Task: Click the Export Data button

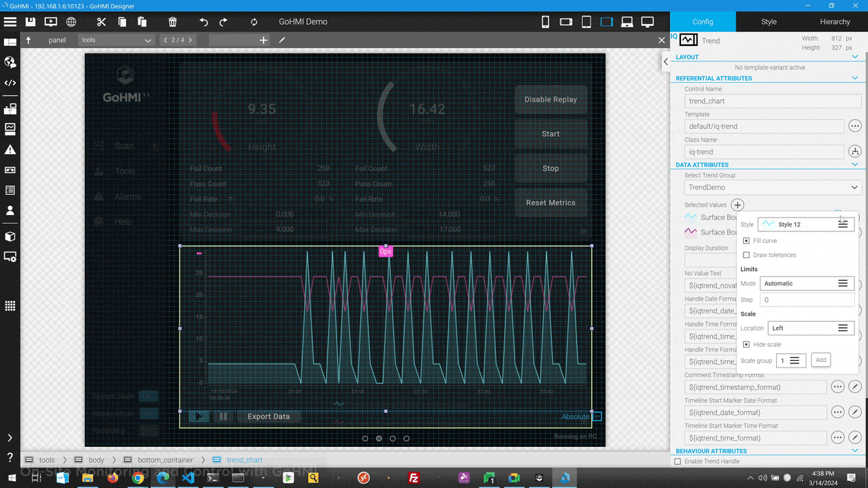Action: [269, 417]
